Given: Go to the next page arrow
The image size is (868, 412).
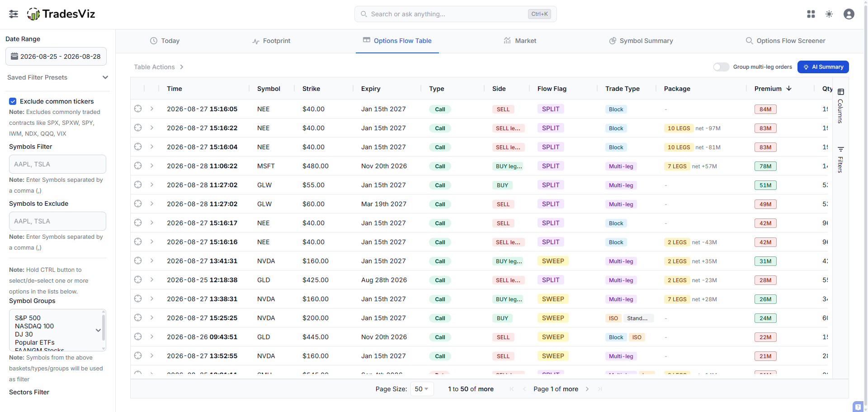Looking at the screenshot, I should [587, 389].
